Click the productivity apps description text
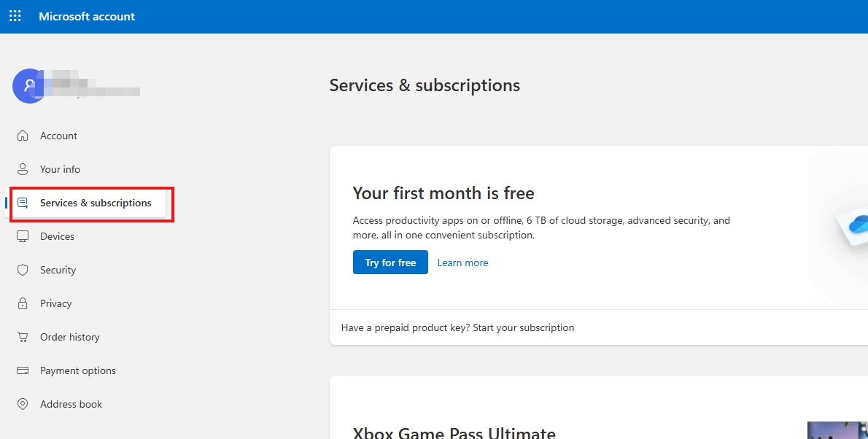The width and height of the screenshot is (868, 439). click(x=541, y=228)
